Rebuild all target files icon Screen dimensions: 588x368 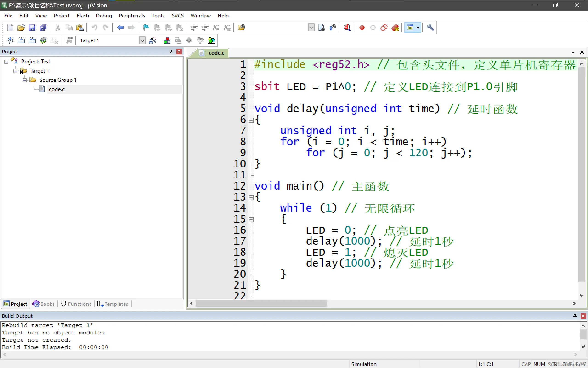pyautogui.click(x=32, y=40)
